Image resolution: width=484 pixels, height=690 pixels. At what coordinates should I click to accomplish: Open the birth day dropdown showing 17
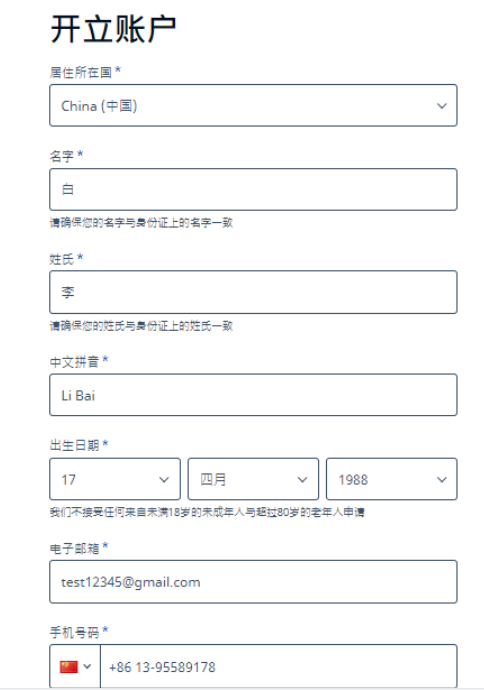pos(115,479)
